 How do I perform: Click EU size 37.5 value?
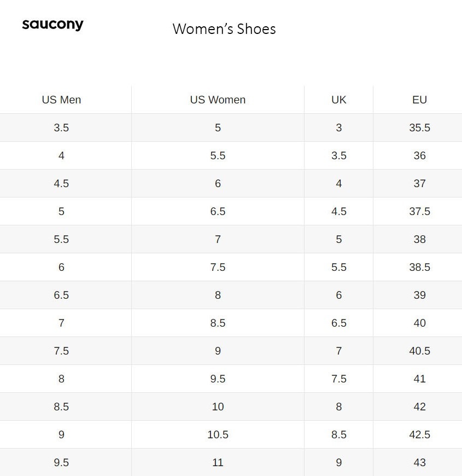click(x=419, y=211)
